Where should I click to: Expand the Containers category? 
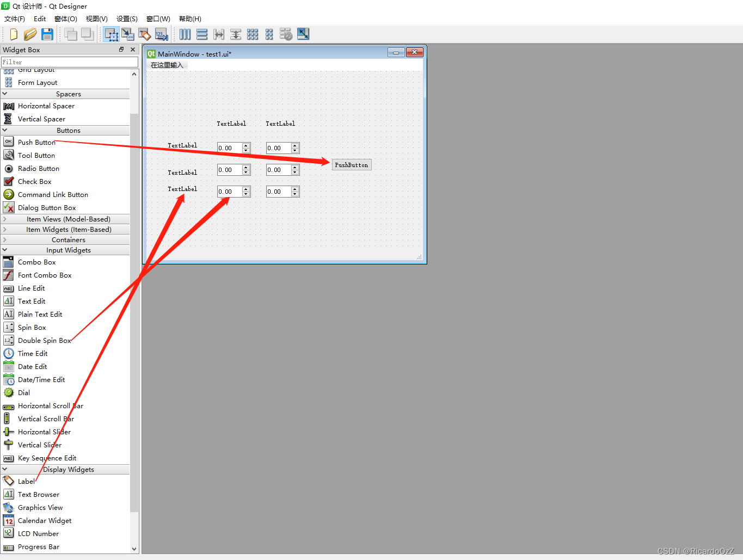(x=5, y=239)
